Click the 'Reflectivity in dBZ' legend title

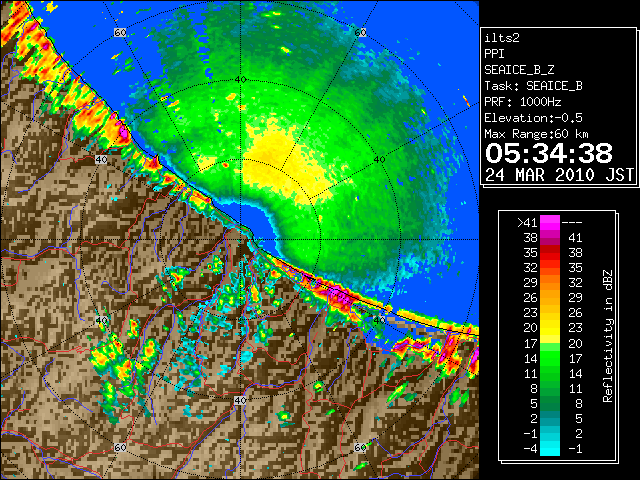pos(608,336)
